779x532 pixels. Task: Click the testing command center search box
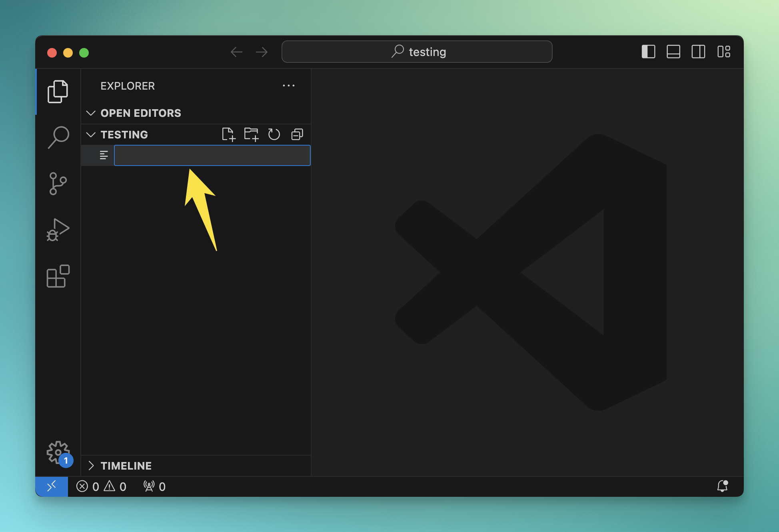point(417,52)
